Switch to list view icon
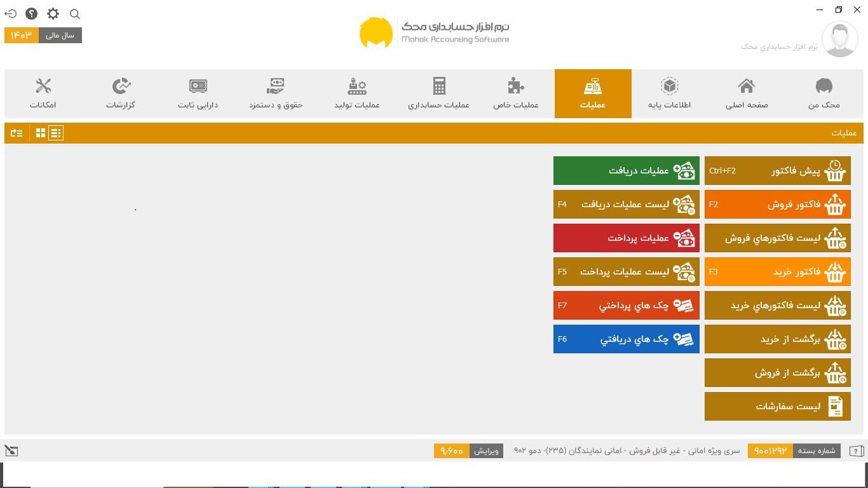 tap(56, 133)
